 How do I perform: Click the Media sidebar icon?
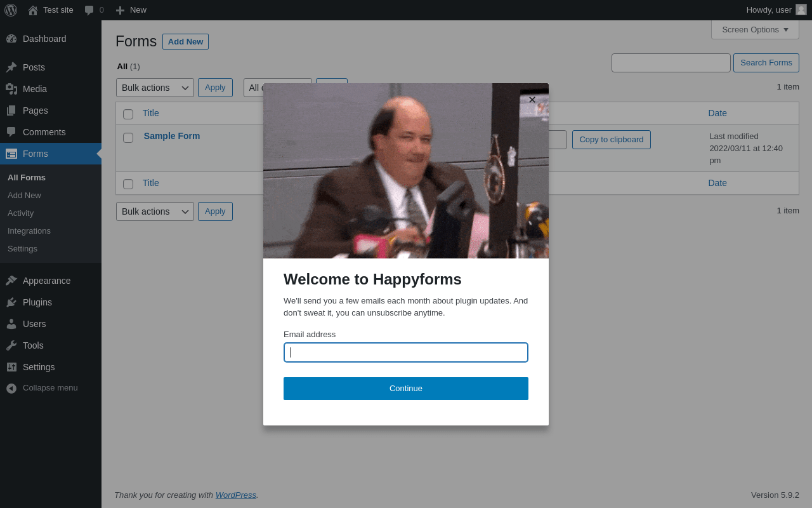pyautogui.click(x=11, y=89)
